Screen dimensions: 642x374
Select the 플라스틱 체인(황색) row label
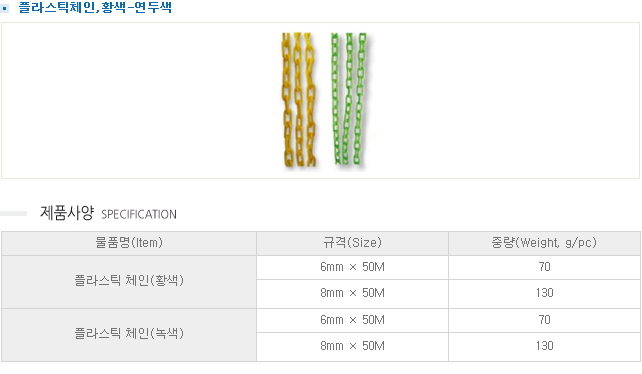pyautogui.click(x=129, y=281)
